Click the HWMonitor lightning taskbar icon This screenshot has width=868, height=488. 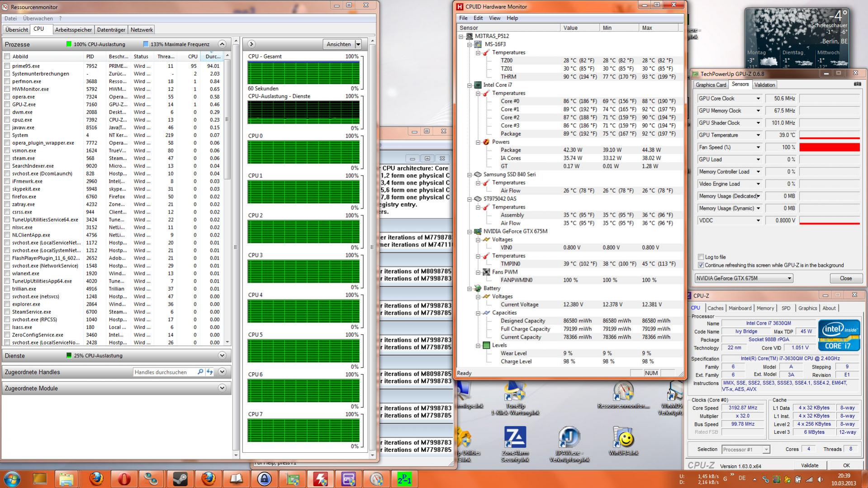pyautogui.click(x=320, y=479)
